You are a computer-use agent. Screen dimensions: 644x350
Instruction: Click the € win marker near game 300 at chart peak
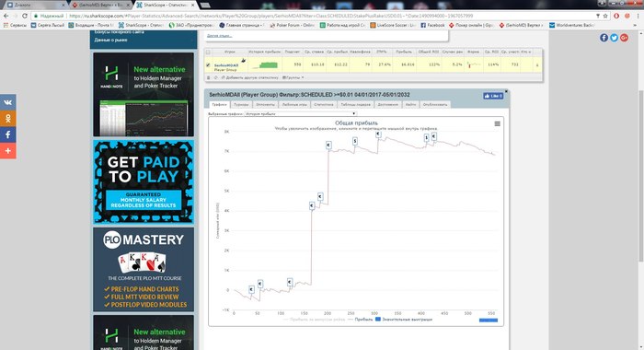tap(378, 134)
